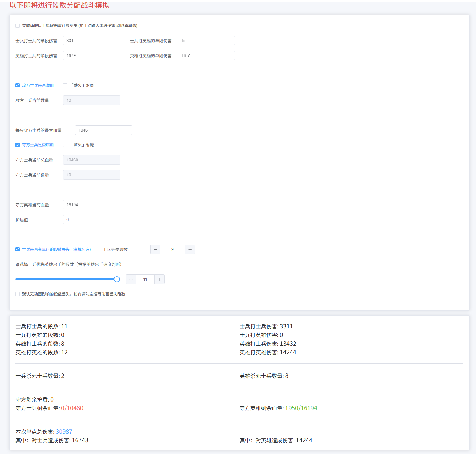Click 每只守方士兵的最大血量 input 1046
This screenshot has height=454, width=476.
point(104,130)
